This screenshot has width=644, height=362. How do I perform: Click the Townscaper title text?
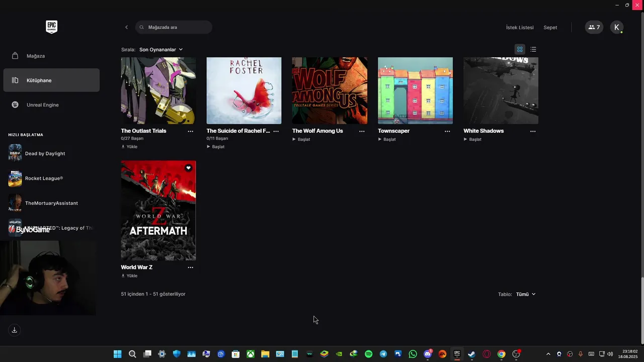point(393,131)
